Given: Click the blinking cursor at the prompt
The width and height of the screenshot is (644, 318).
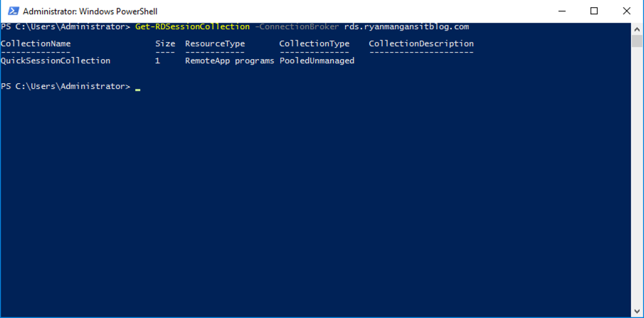Looking at the screenshot, I should [x=137, y=89].
